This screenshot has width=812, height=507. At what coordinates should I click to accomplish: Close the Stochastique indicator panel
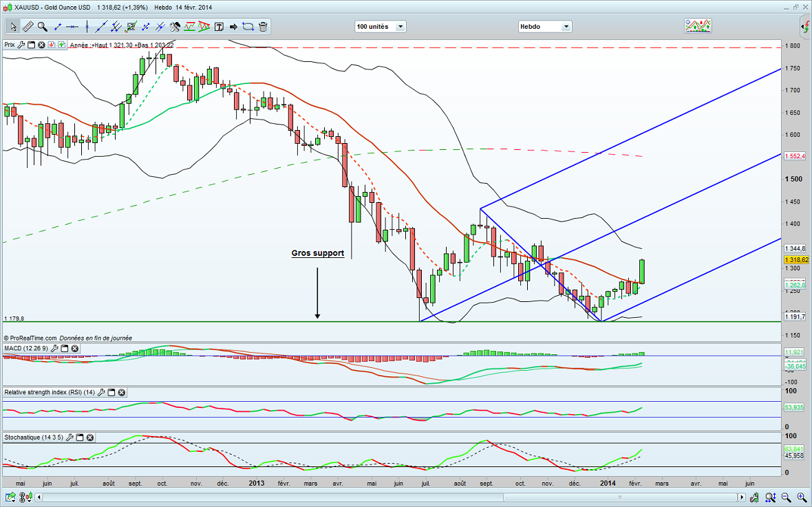coord(90,438)
